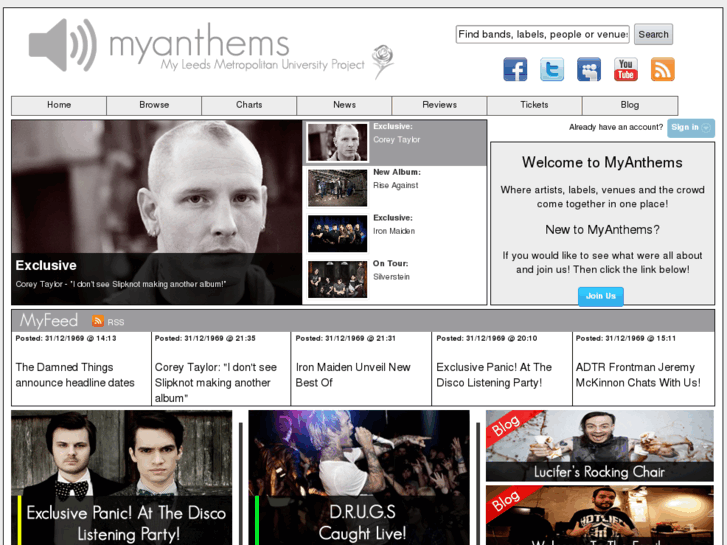727x545 pixels.
Task: Click the Welcome to MyAnthems heading
Action: 602,162
